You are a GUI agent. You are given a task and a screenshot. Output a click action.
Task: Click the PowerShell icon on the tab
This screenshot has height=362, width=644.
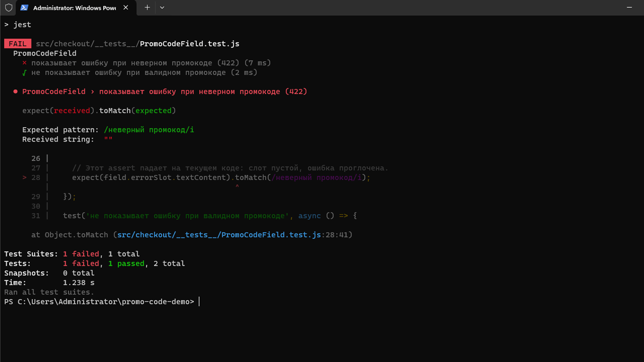[x=24, y=8]
